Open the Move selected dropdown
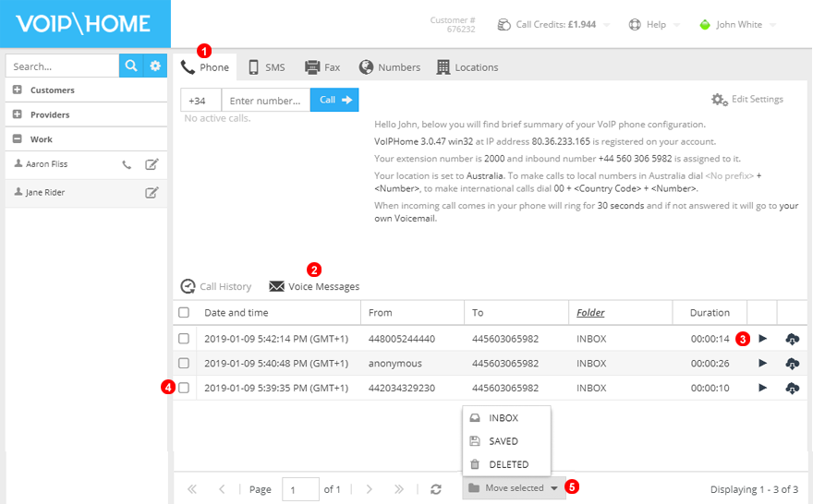The image size is (813, 504). pyautogui.click(x=514, y=488)
